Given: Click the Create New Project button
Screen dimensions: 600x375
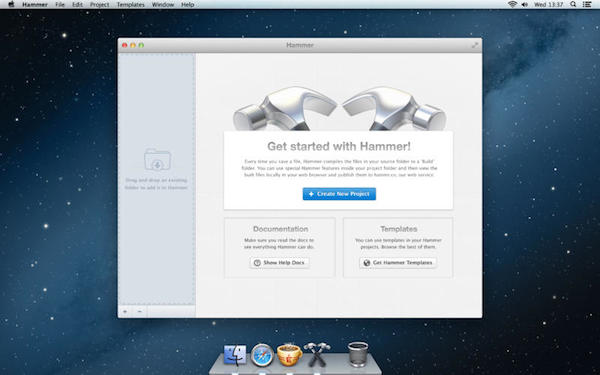Looking at the screenshot, I should [x=339, y=194].
